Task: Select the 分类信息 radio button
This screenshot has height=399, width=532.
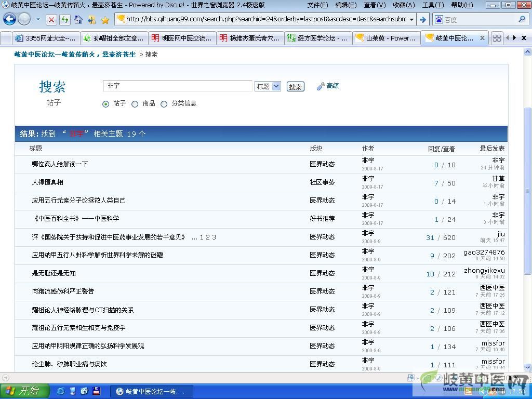Action: 164,104
